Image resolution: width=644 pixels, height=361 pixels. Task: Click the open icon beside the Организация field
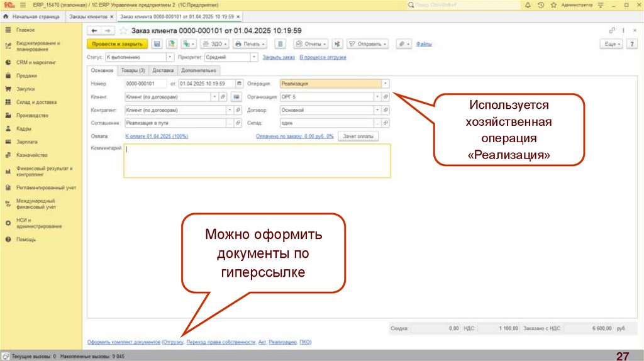386,97
